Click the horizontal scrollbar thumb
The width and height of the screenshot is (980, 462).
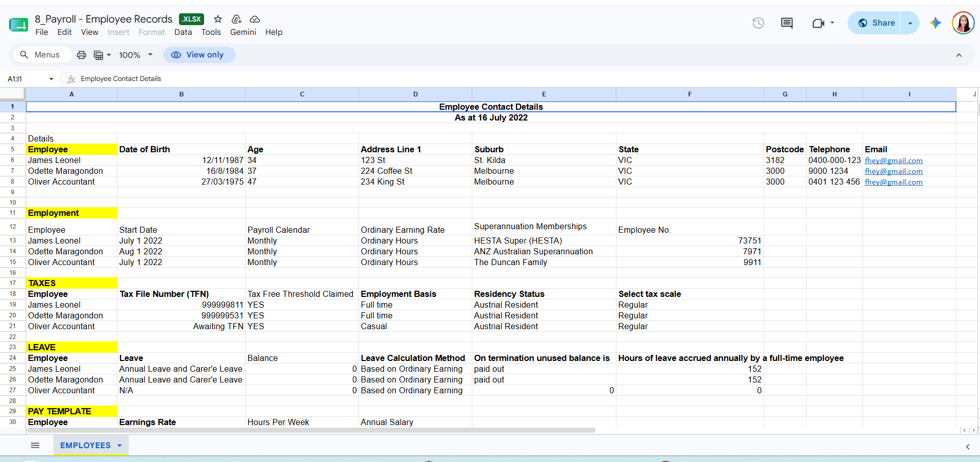(x=311, y=430)
